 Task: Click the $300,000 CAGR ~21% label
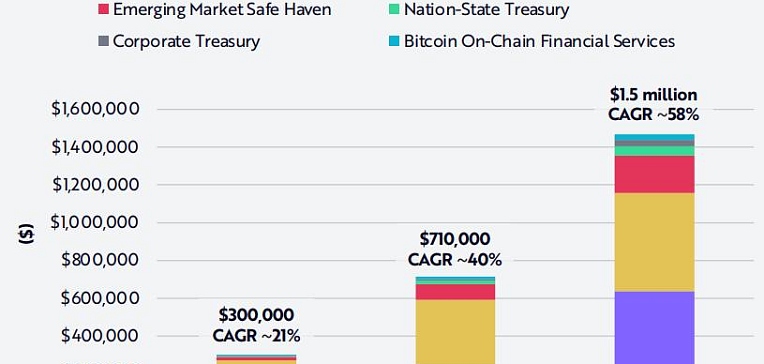[x=256, y=325]
